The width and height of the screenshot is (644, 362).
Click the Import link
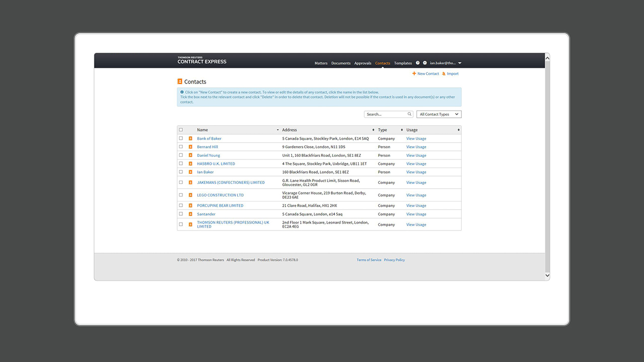click(x=450, y=74)
